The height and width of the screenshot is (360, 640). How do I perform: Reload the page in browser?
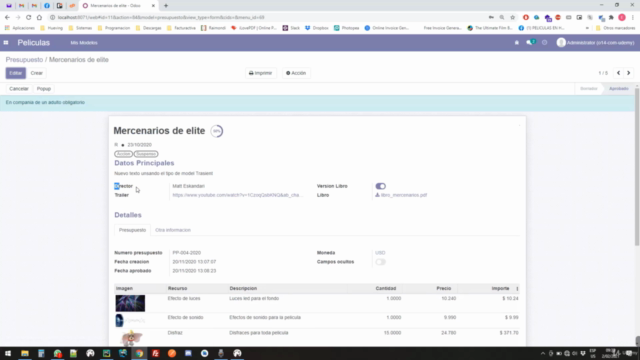29,17
